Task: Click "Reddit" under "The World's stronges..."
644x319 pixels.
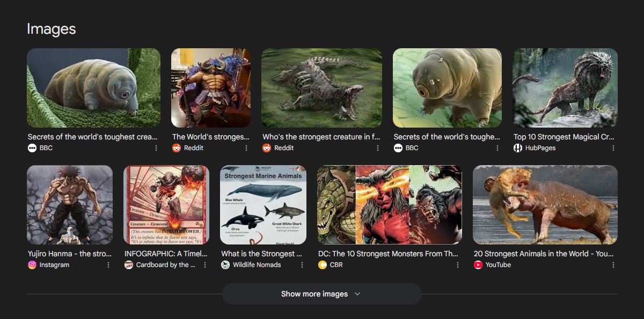Action: coord(194,148)
